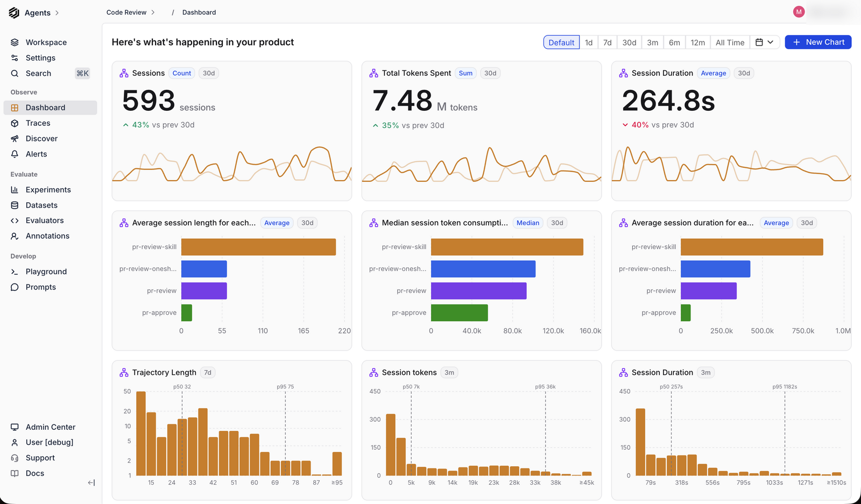
Task: Click the Discover telescope icon
Action: pos(15,139)
